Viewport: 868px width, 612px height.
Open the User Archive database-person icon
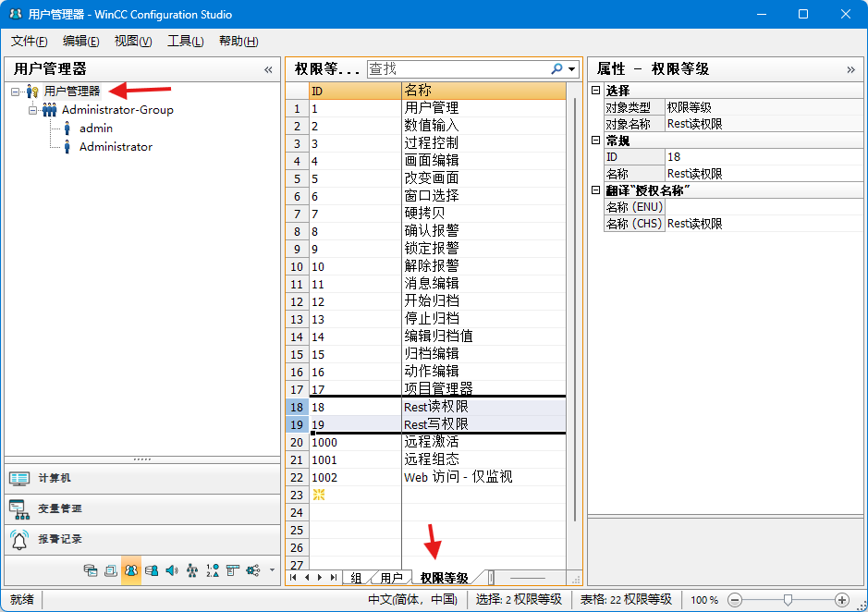(151, 570)
